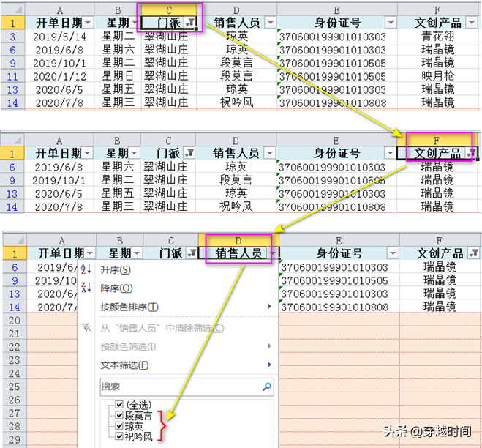Open submenu arrow beside 文本筛选(F)
The width and height of the screenshot is (482, 448).
pos(269,365)
